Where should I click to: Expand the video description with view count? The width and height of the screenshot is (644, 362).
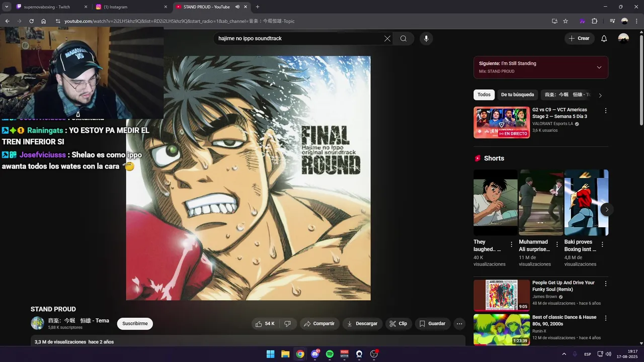[247, 341]
